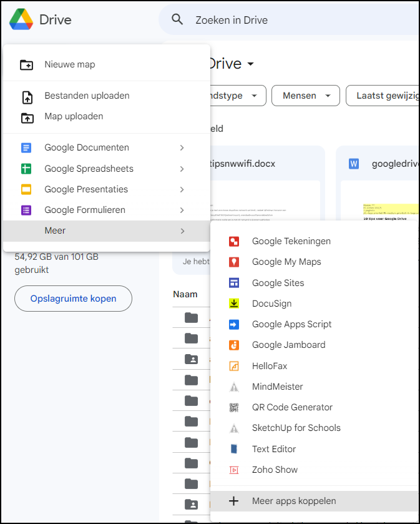420x524 pixels.
Task: Open the Drive title dropdown arrow
Action: [x=250, y=64]
